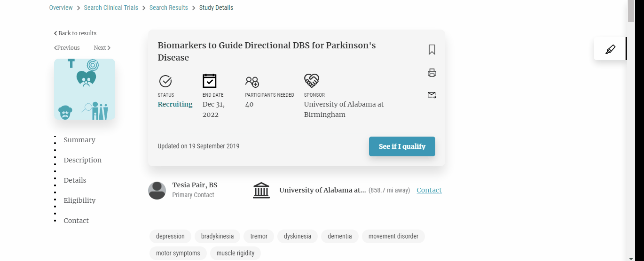This screenshot has height=261, width=644.
Task: Bookmark this study with the bookmark icon
Action: pos(432,50)
